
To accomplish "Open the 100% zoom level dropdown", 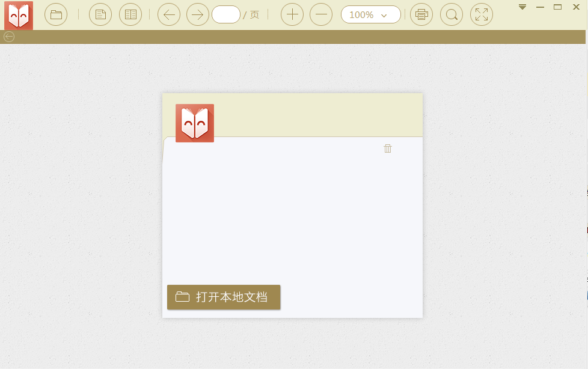I will click(x=370, y=14).
